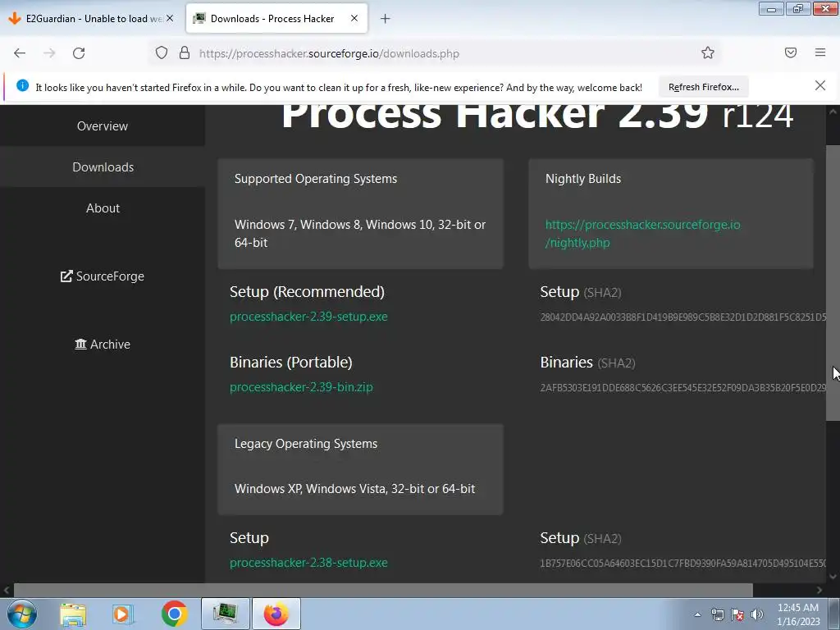Save page to Pocket icon
Viewport: 840px width, 630px height.
pos(791,52)
